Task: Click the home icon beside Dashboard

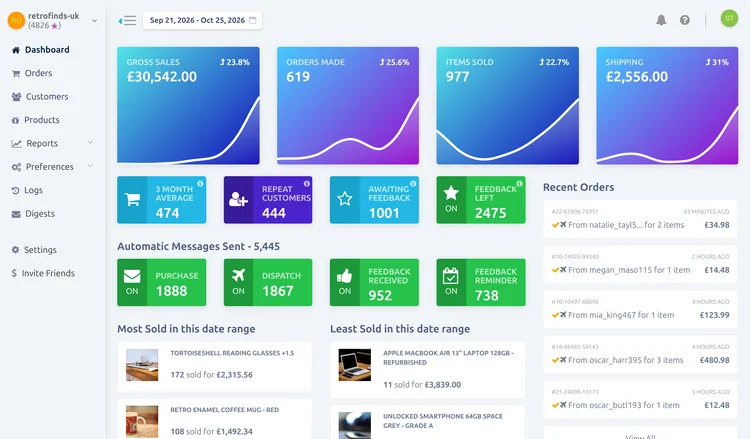Action: pos(16,50)
